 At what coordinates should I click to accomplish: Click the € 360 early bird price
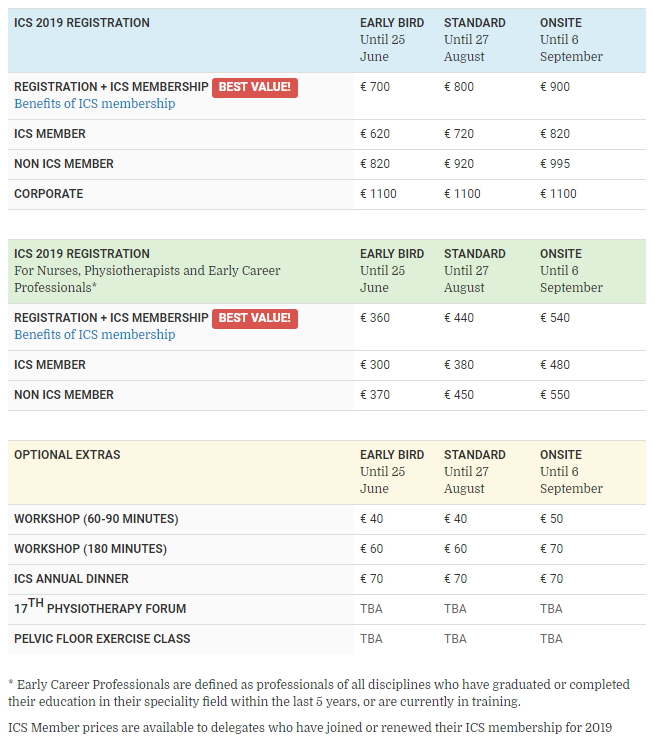pyautogui.click(x=375, y=318)
